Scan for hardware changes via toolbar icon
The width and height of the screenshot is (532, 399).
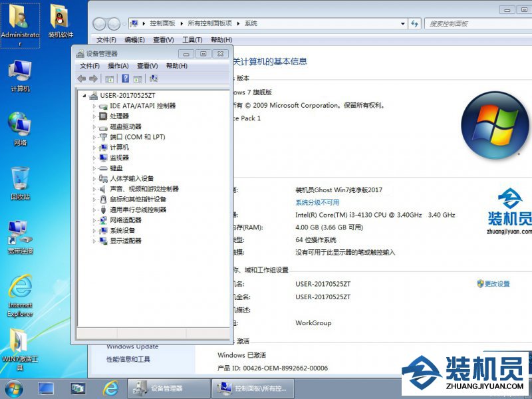154,78
